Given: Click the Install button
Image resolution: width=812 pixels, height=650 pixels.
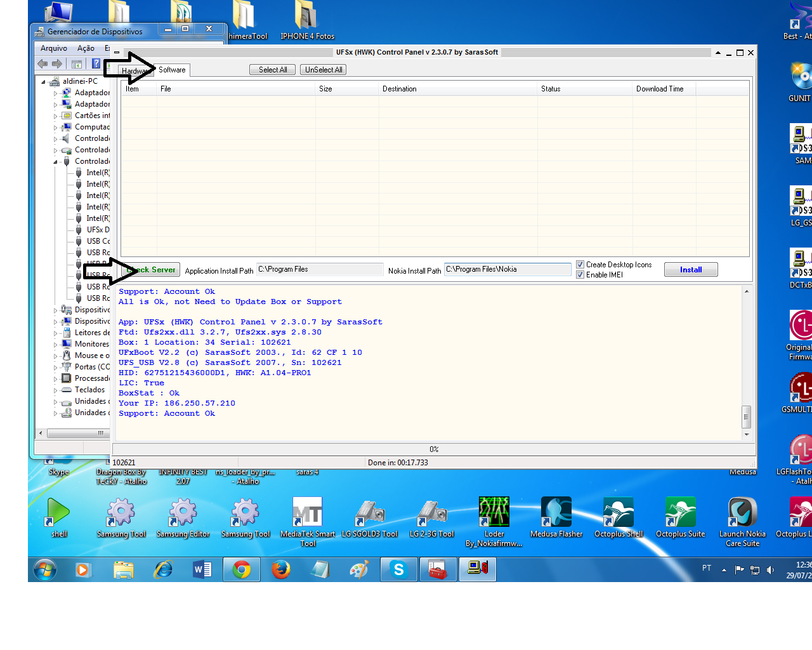Looking at the screenshot, I should (691, 270).
